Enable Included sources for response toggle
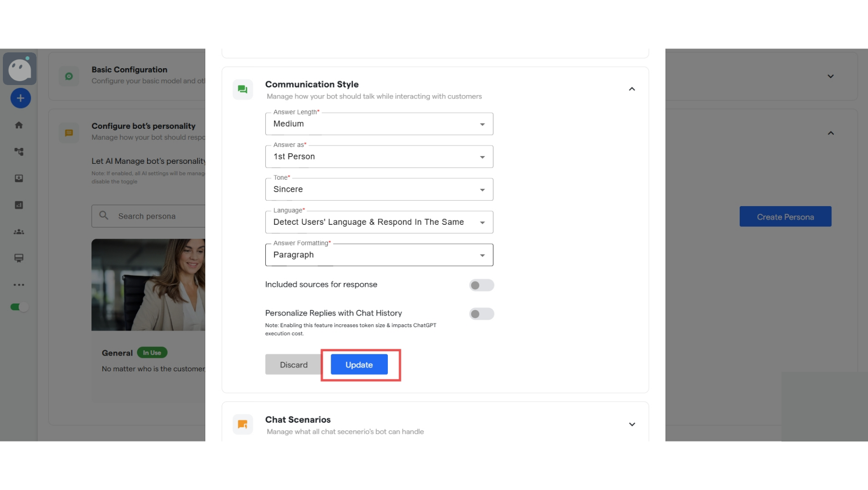The height and width of the screenshot is (490, 868). (482, 285)
